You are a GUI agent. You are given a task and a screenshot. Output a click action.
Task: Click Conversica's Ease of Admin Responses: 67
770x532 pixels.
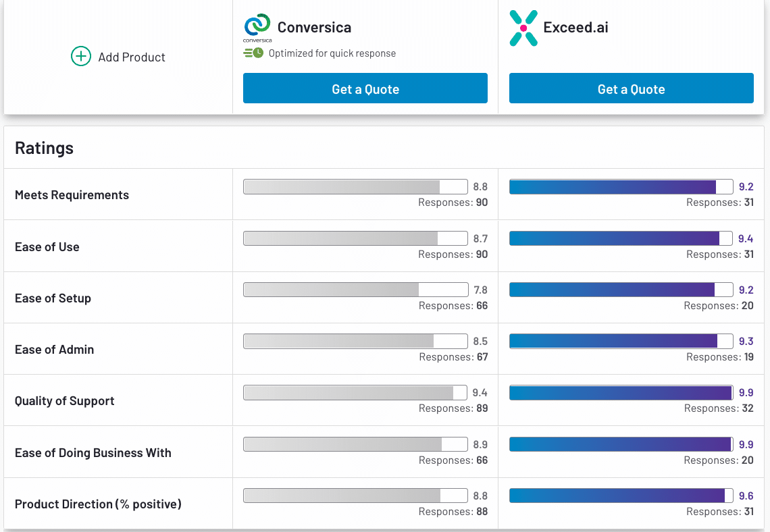453,356
